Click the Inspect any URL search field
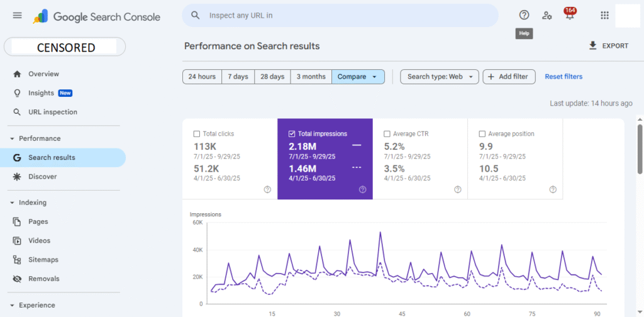Viewport: 644px width, 317px height. (340, 15)
